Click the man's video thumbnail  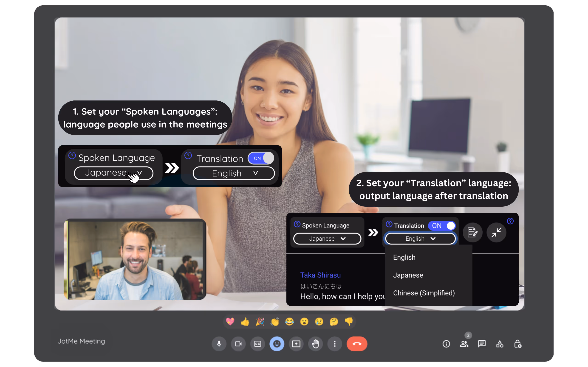(x=135, y=259)
